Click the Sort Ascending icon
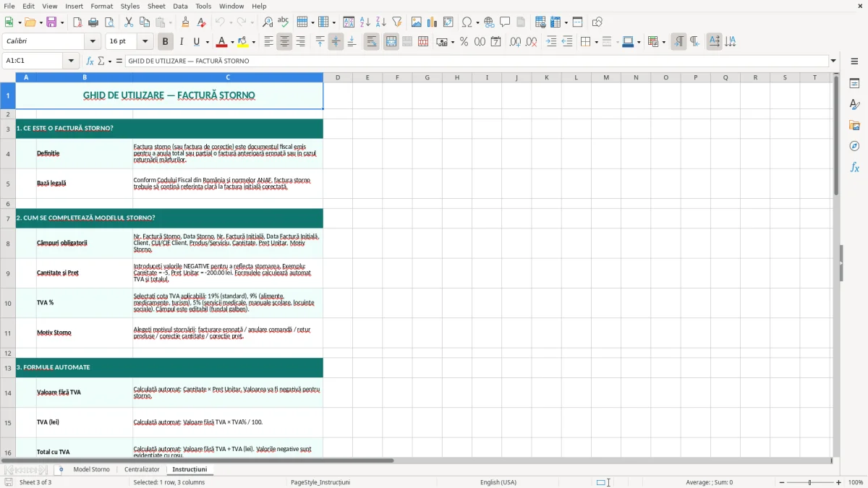Image resolution: width=868 pixels, height=488 pixels. (x=365, y=22)
